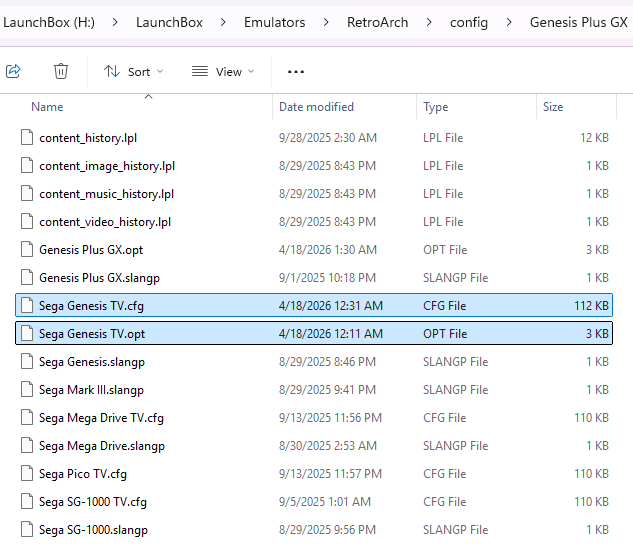The image size is (633, 554).
Task: Click the Sega SG-1000.slangp file icon
Action: pyautogui.click(x=27, y=530)
